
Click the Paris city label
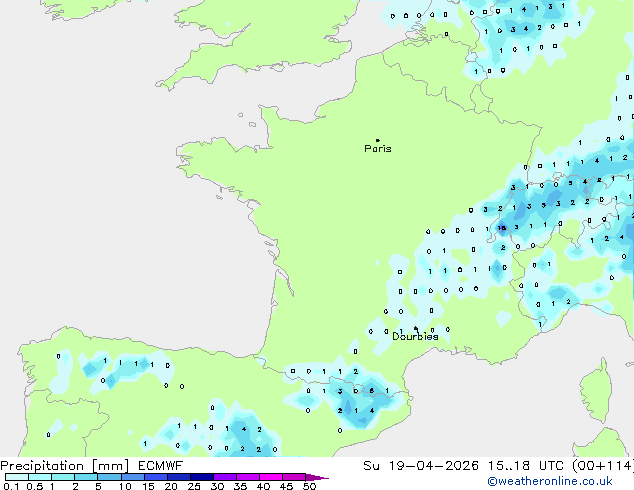click(x=378, y=149)
